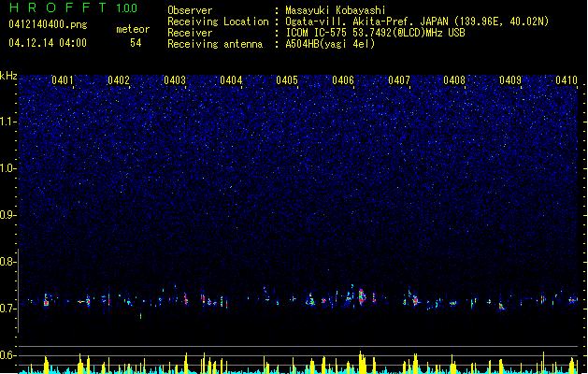This screenshot has height=374, width=588.
Task: Click the 0409 time marker
Action: point(510,80)
